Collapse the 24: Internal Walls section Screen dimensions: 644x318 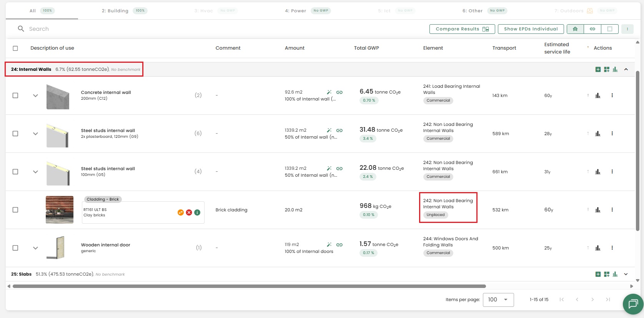click(x=626, y=69)
